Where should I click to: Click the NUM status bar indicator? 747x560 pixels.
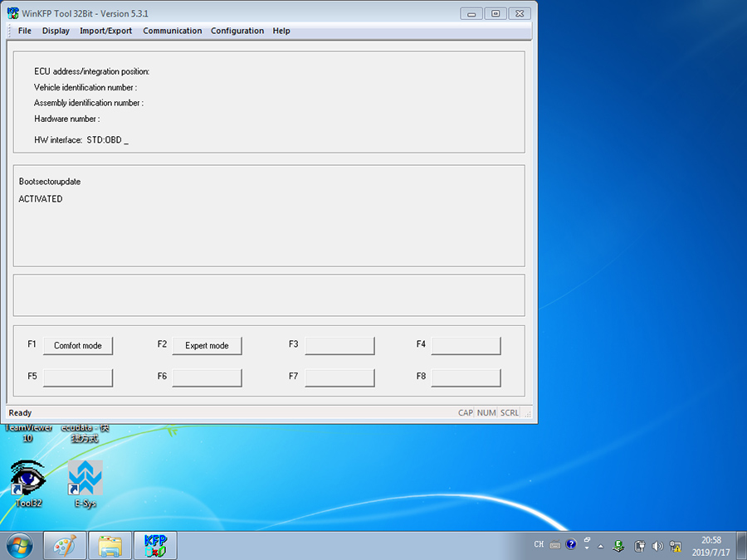[x=486, y=413]
